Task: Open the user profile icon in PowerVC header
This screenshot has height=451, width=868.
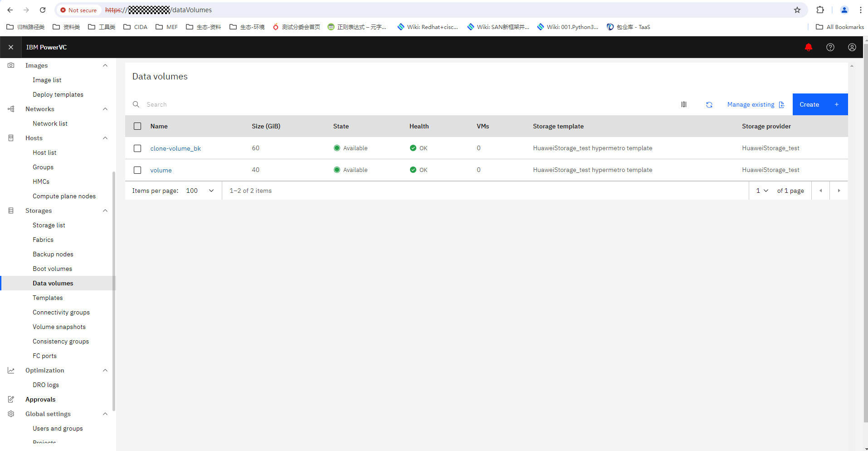Action: pos(852,47)
